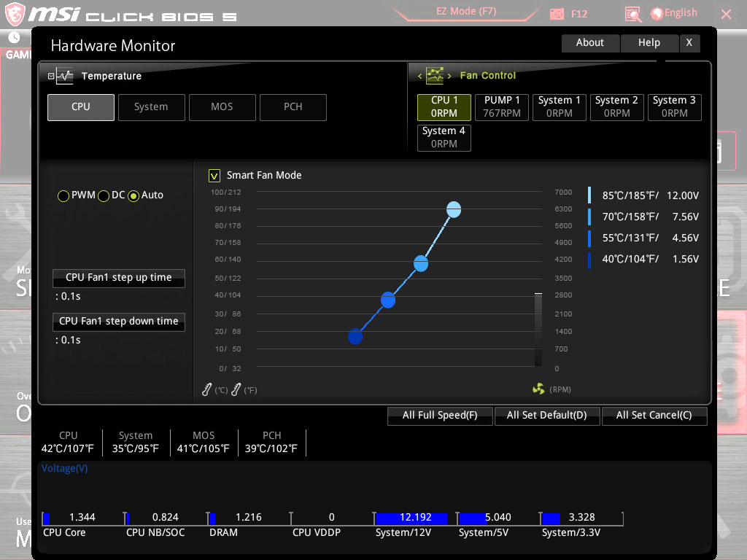Click the CPU NB/SOC value 0.824

(166, 518)
